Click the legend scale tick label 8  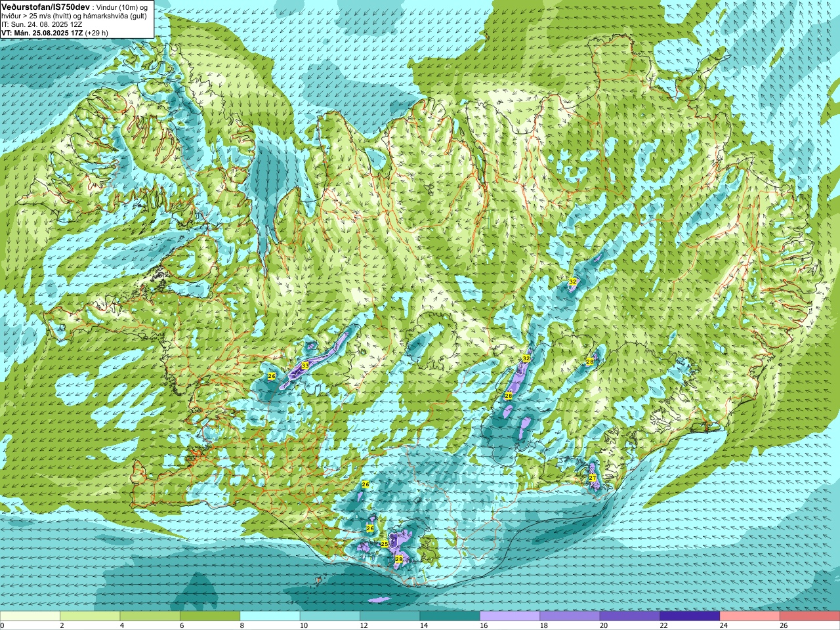[x=243, y=625]
